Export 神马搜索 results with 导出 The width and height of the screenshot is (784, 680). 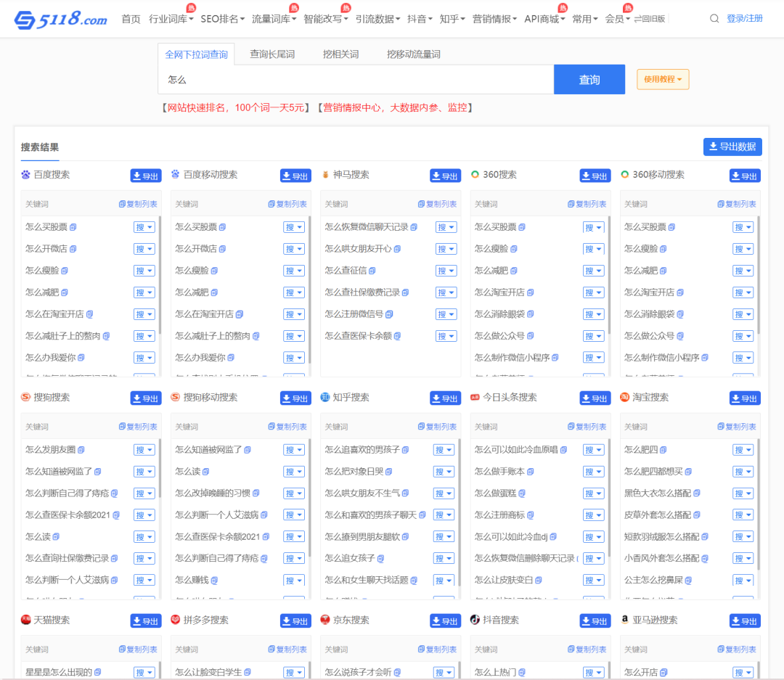[445, 176]
